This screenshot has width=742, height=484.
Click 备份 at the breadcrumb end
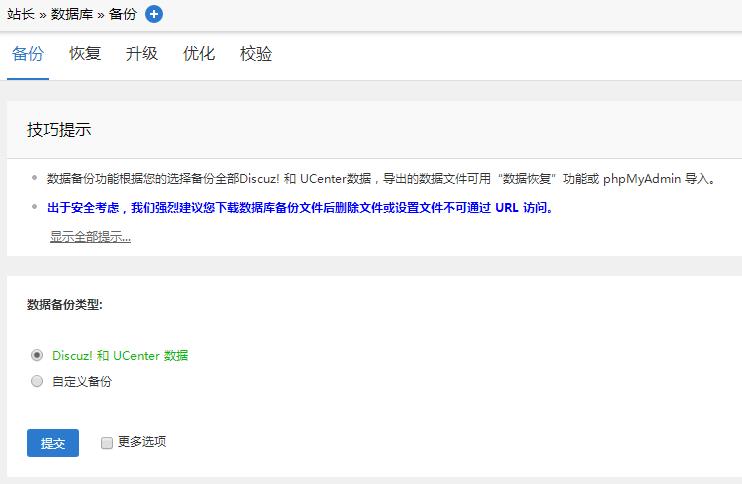123,14
